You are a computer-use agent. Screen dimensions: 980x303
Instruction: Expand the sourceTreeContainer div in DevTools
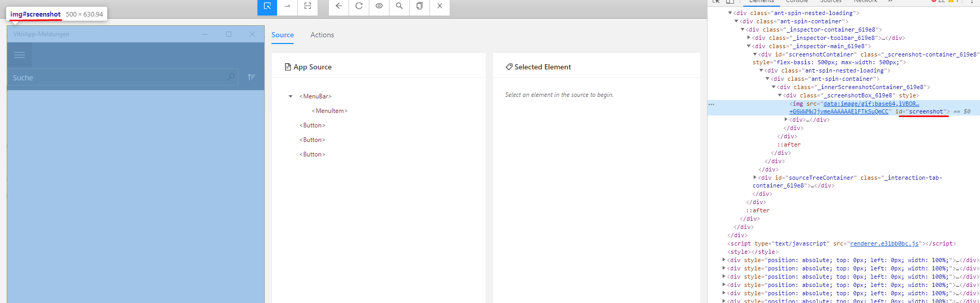pos(755,178)
